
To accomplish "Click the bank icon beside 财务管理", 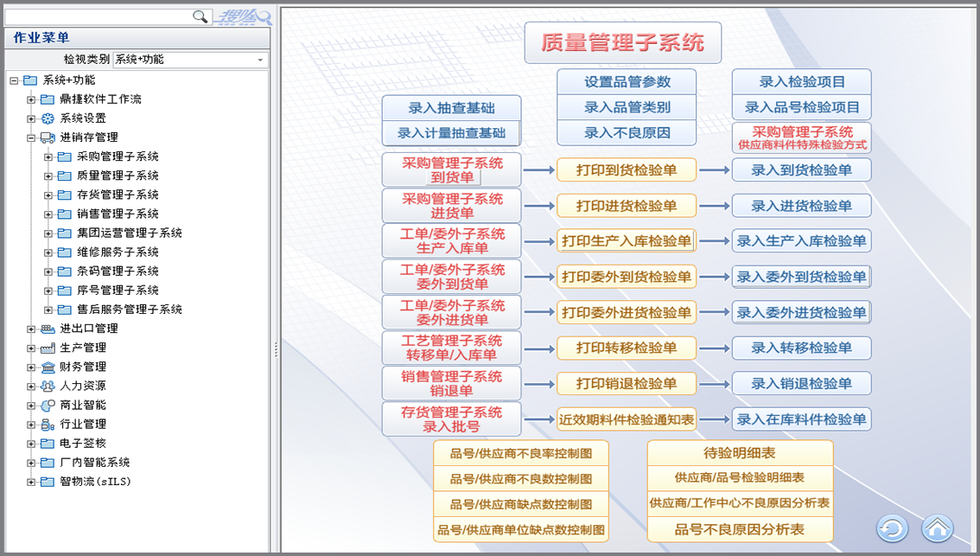I will tap(48, 367).
